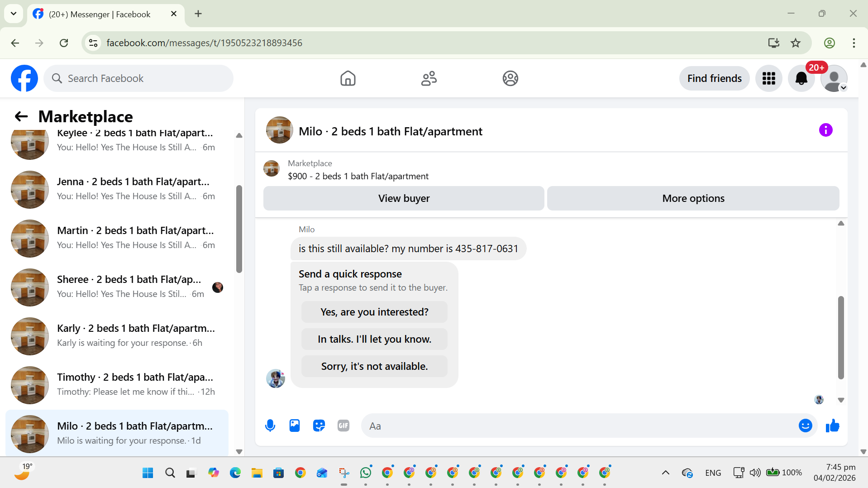Attach a file with the photo icon
The width and height of the screenshot is (868, 488).
295,426
